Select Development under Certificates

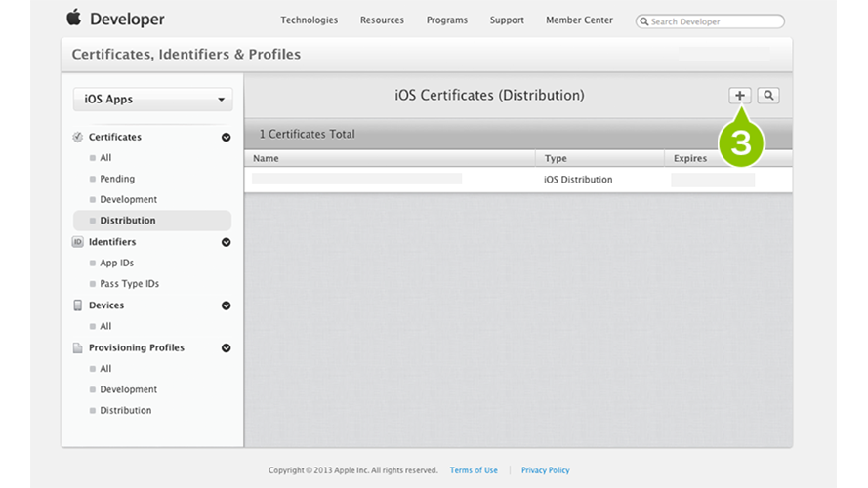point(128,199)
